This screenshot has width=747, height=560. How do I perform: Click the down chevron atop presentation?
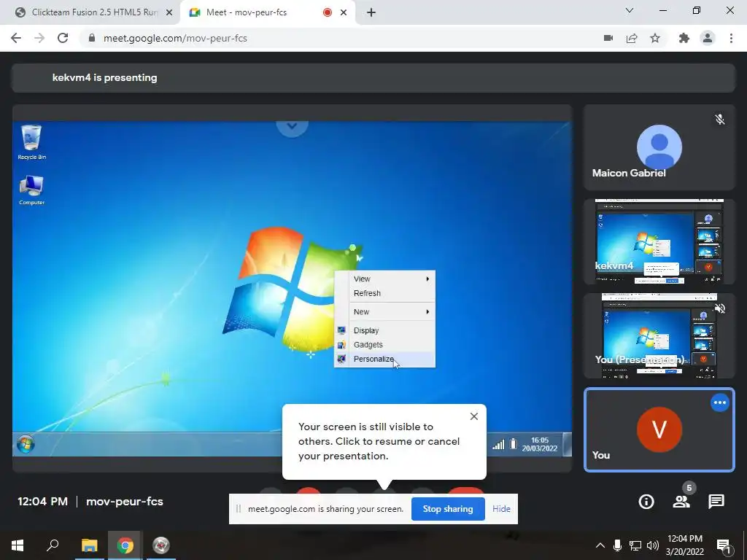(x=292, y=126)
